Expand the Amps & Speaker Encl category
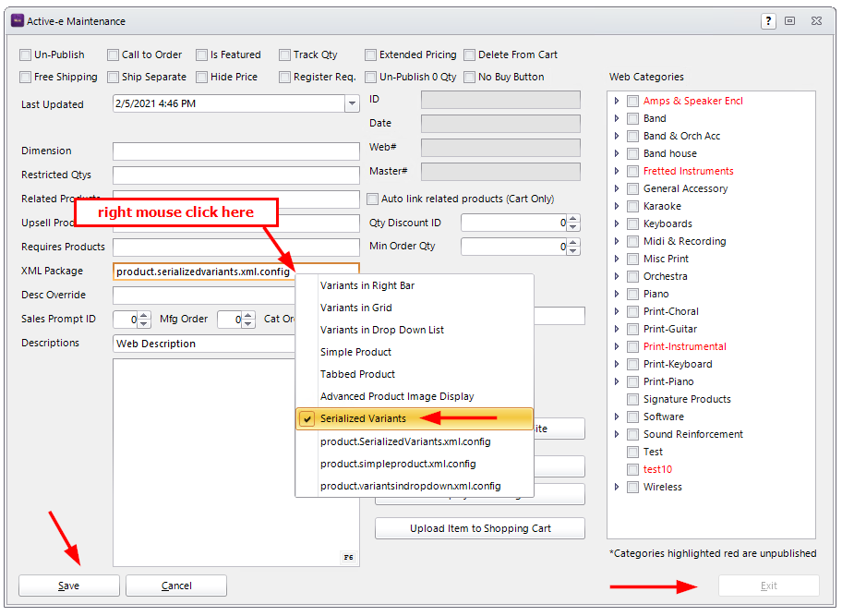Image resolution: width=842 pixels, height=616 pixels. [x=617, y=101]
